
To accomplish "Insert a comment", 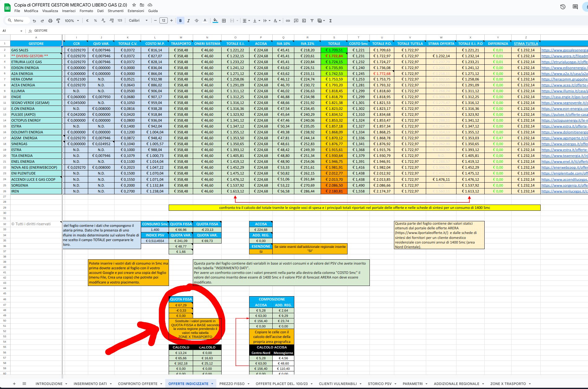I will [296, 21].
